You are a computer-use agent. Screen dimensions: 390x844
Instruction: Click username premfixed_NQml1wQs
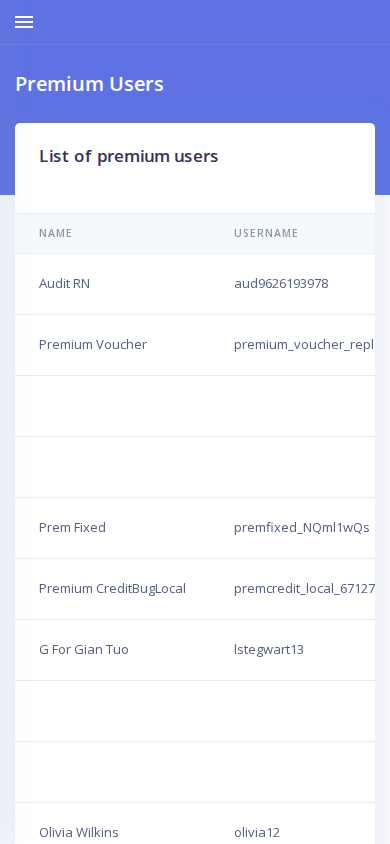tap(301, 528)
